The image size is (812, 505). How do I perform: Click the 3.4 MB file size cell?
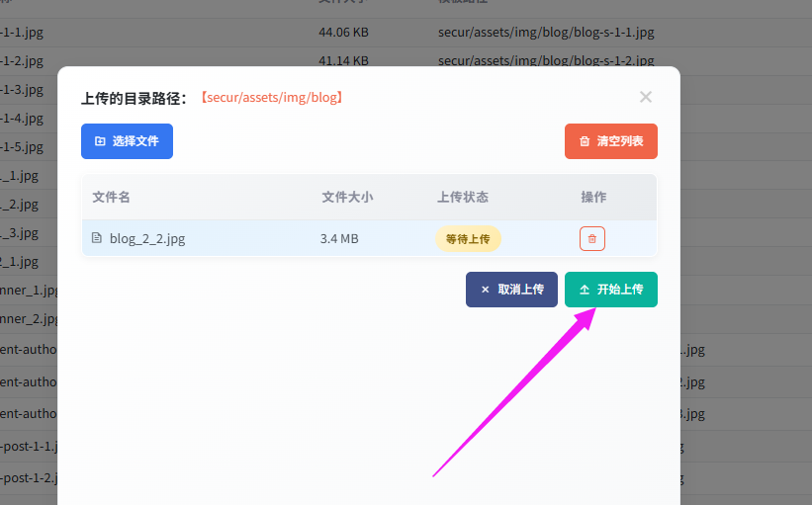tap(339, 238)
